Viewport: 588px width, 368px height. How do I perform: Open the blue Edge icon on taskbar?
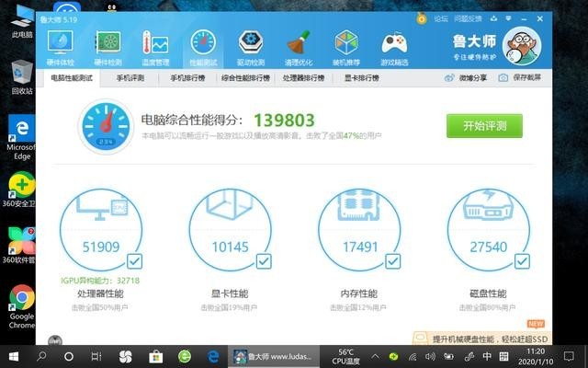pos(213,356)
